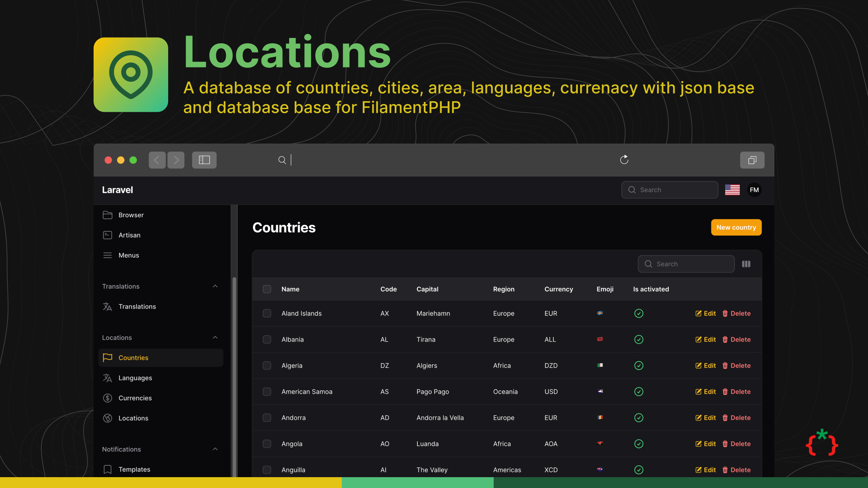Go to Languages in sidebar

point(135,378)
